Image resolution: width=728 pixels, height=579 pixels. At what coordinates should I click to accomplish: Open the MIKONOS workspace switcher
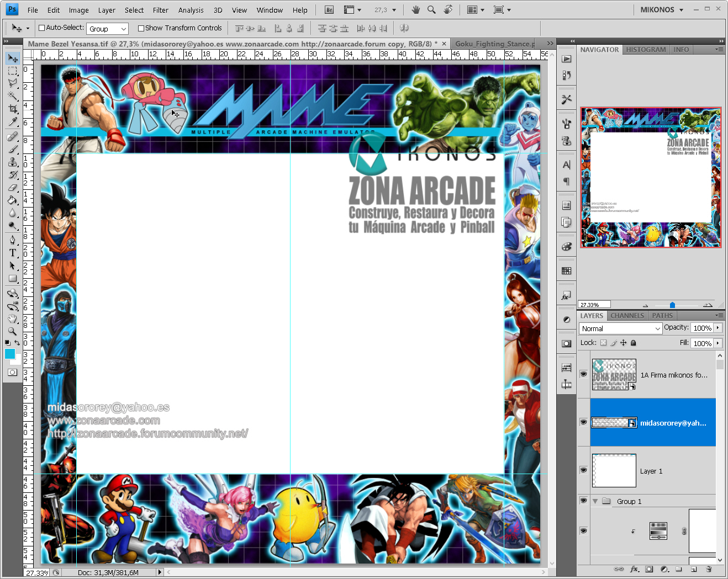coord(662,10)
